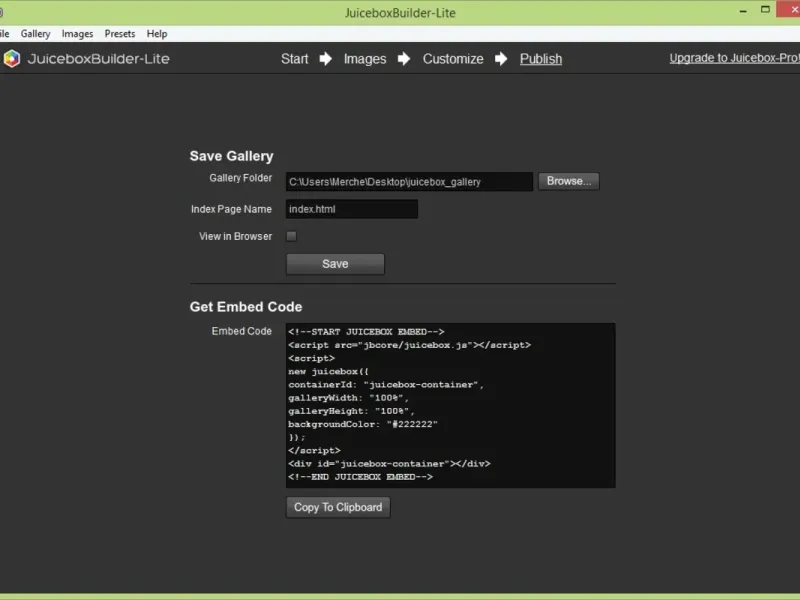The image size is (800, 600).
Task: Open the Presets menu
Action: [120, 34]
